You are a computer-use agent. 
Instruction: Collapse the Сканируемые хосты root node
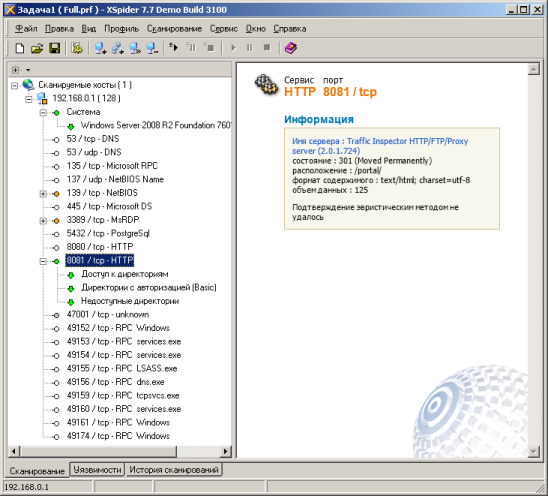(14, 85)
